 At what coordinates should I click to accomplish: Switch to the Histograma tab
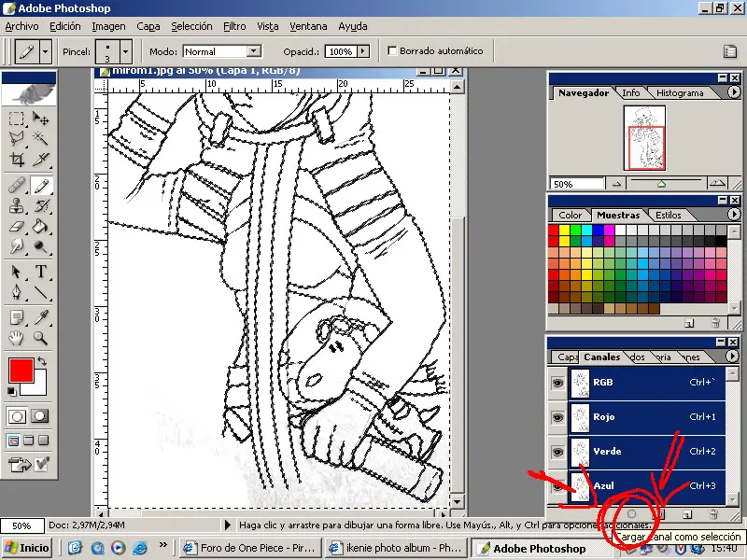click(x=680, y=93)
